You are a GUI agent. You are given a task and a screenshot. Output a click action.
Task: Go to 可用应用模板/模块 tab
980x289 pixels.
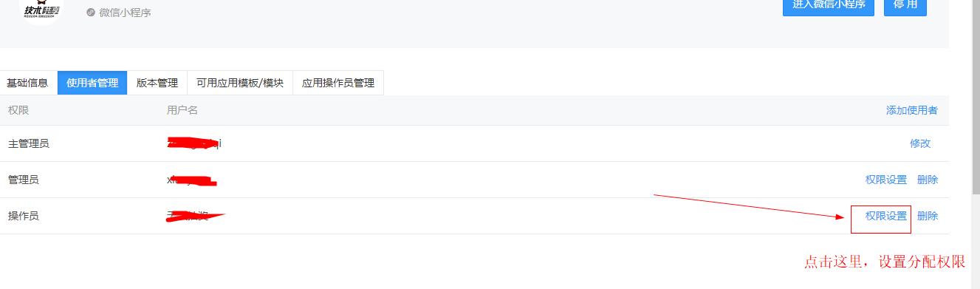[x=240, y=83]
